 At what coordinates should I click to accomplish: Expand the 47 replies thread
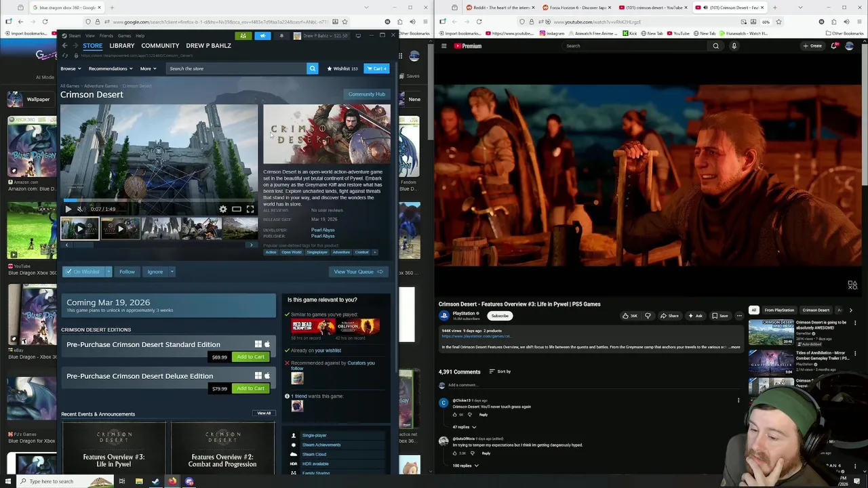point(465,427)
